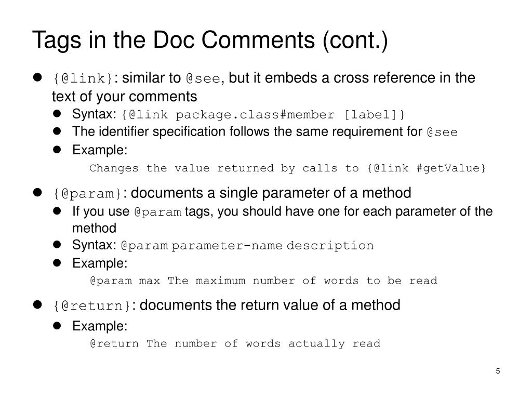This screenshot has height=399, width=532.
Task: Click the bullet before {@link}
Action: click(x=37, y=77)
